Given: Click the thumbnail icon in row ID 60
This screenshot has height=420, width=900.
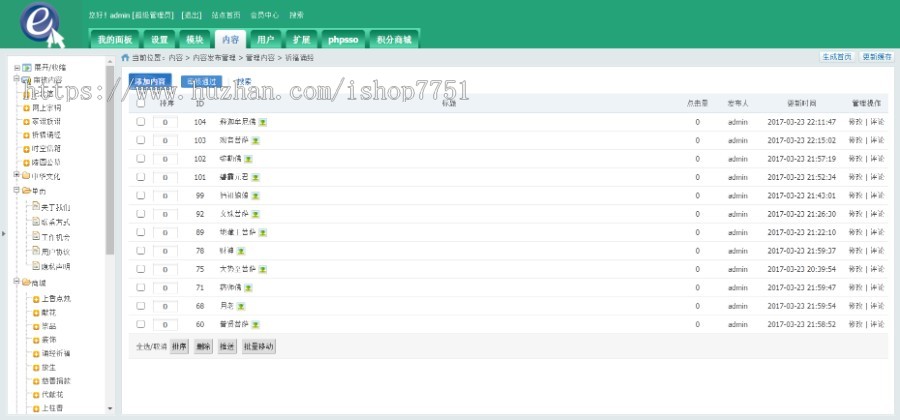Looking at the screenshot, I should (x=255, y=324).
